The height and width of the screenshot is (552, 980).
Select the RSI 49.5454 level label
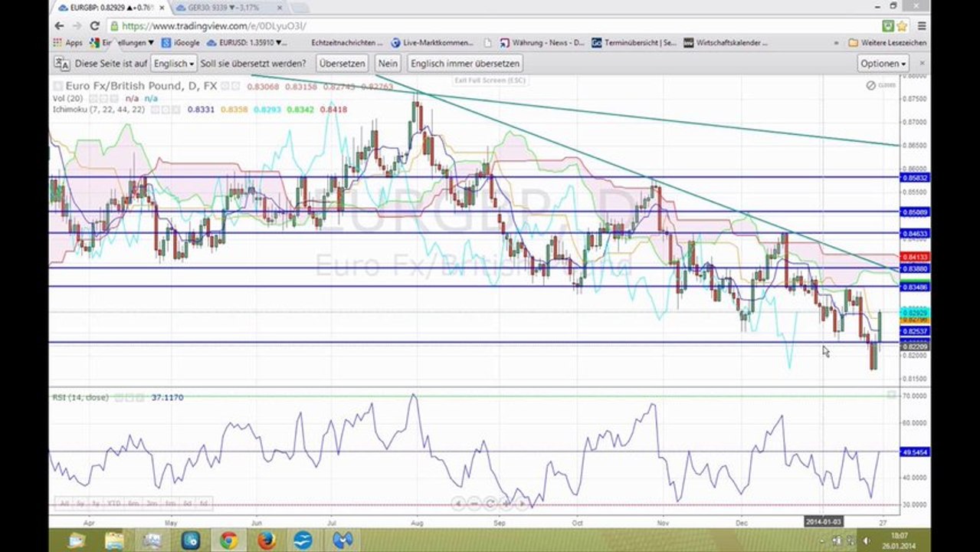coord(914,452)
